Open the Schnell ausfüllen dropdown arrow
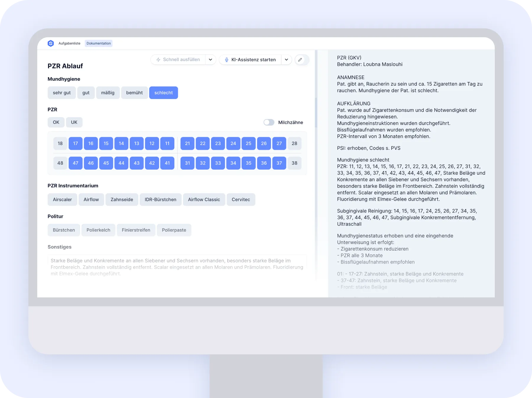 210,59
